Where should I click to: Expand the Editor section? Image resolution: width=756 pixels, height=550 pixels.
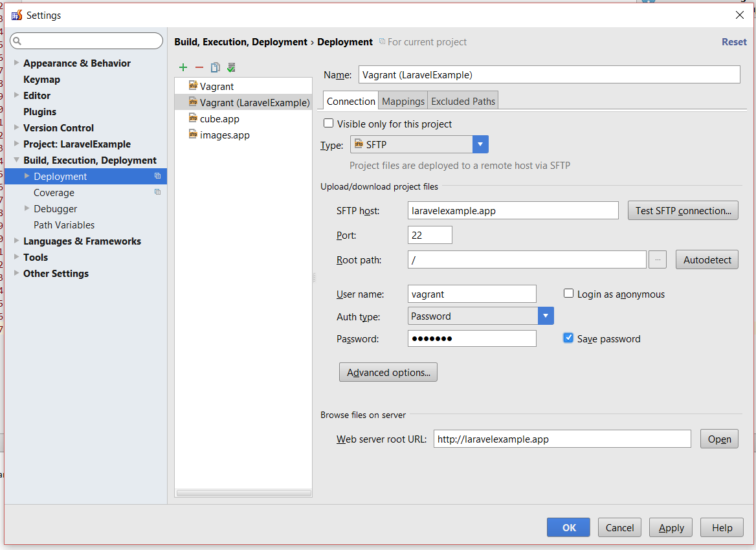pos(16,95)
